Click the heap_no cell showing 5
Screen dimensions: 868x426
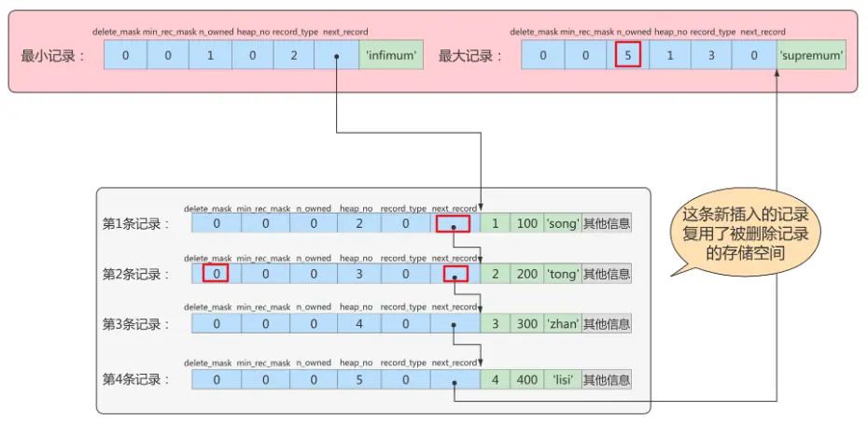(x=358, y=379)
